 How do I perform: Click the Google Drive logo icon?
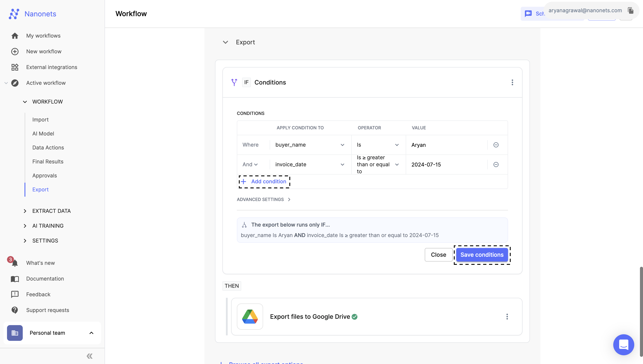click(x=250, y=317)
